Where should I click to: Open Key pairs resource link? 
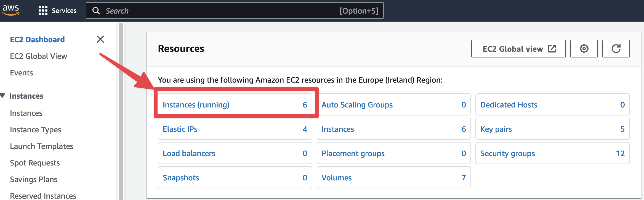tap(496, 129)
